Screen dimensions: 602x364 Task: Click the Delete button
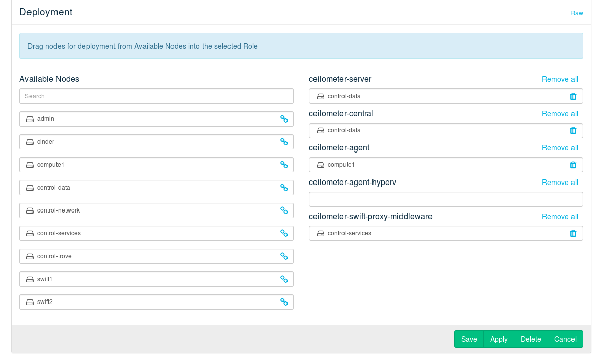531,339
